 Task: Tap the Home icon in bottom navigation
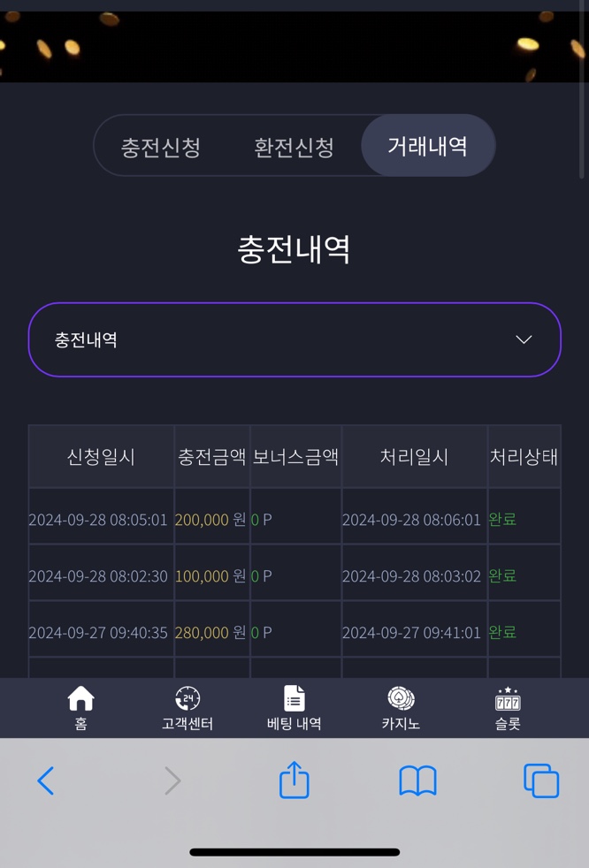[x=80, y=698]
